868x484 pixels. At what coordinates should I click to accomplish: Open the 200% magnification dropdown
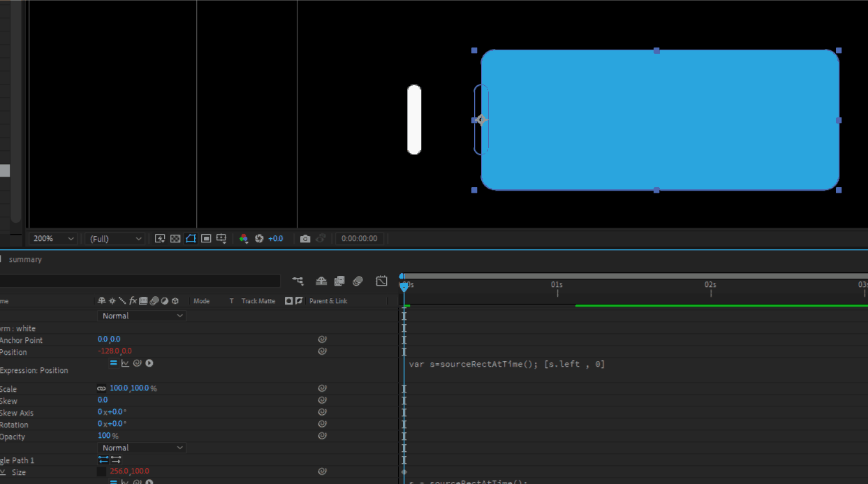[x=52, y=238]
